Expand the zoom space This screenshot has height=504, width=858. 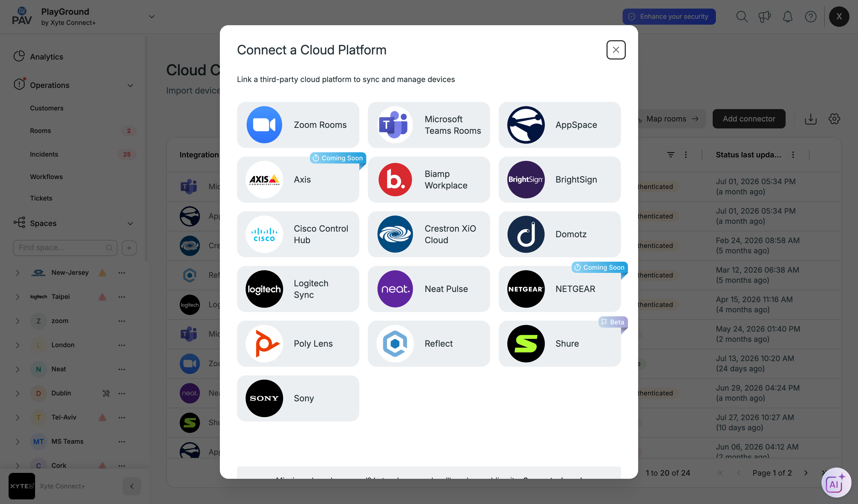click(17, 321)
